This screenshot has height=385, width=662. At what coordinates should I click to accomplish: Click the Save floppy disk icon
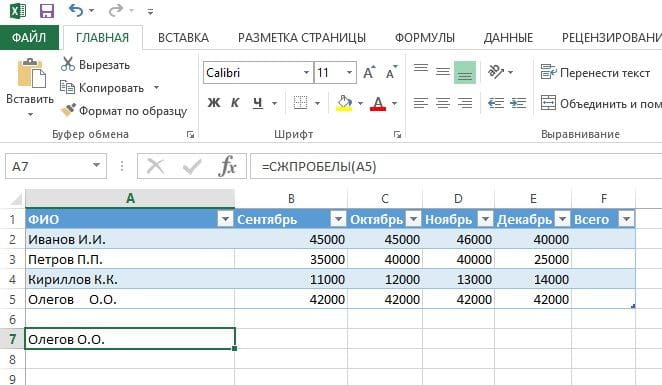(46, 11)
